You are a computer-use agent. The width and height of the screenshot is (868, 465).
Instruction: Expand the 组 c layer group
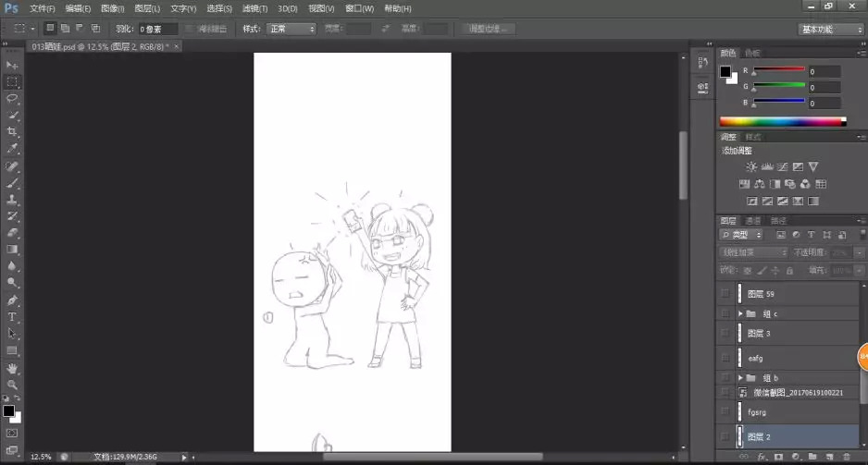[740, 314]
